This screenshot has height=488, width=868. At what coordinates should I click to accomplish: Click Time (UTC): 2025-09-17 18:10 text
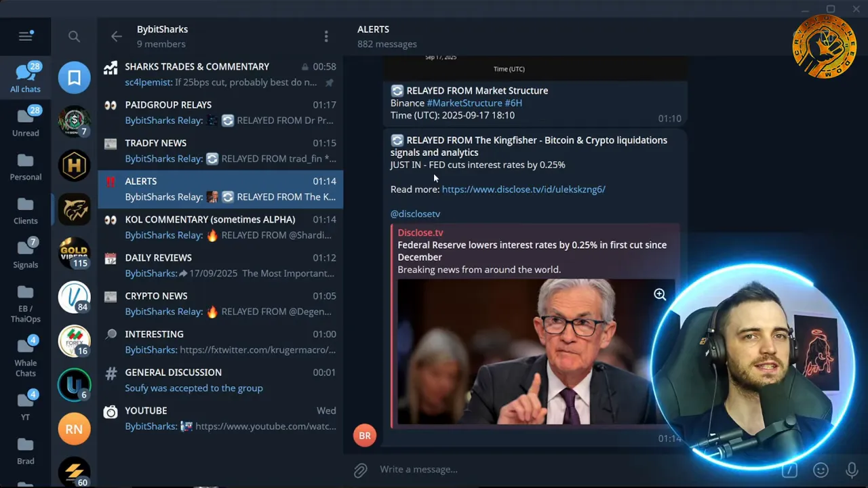[x=452, y=115]
